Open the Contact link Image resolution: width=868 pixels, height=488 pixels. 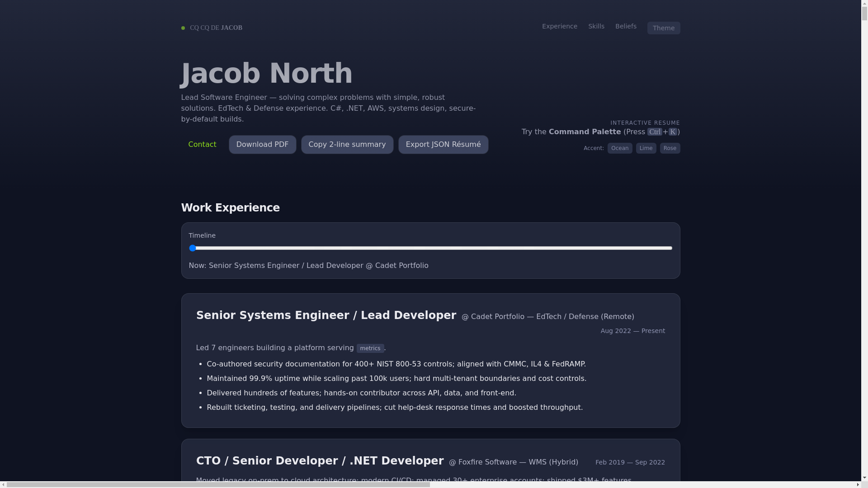tap(202, 145)
